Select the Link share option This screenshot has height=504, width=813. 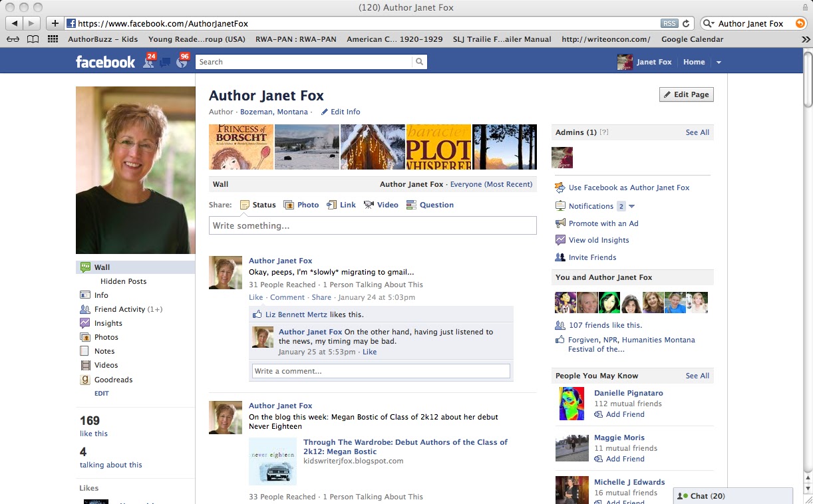click(341, 205)
